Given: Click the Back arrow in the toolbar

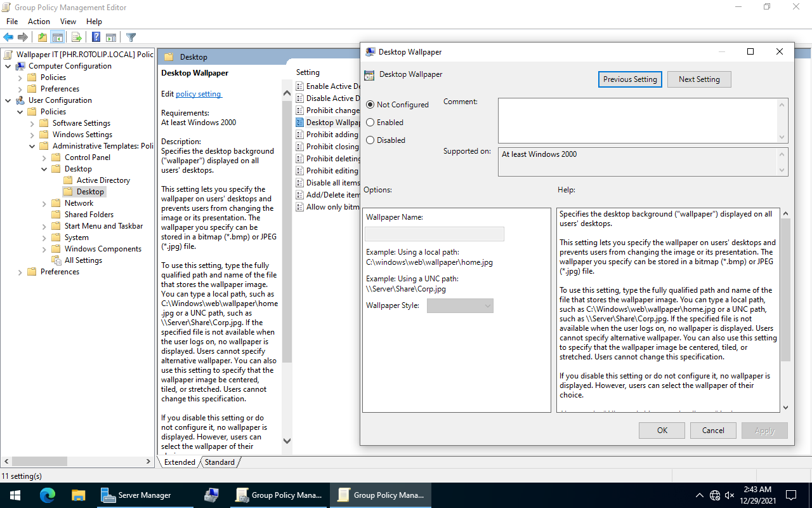Looking at the screenshot, I should point(8,37).
